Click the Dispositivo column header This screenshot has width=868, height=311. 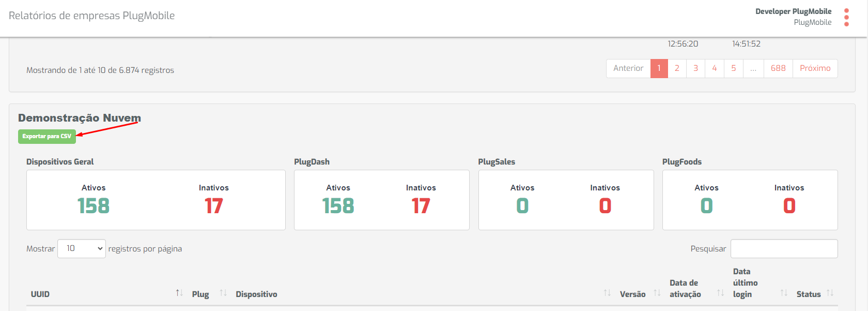[x=256, y=294]
